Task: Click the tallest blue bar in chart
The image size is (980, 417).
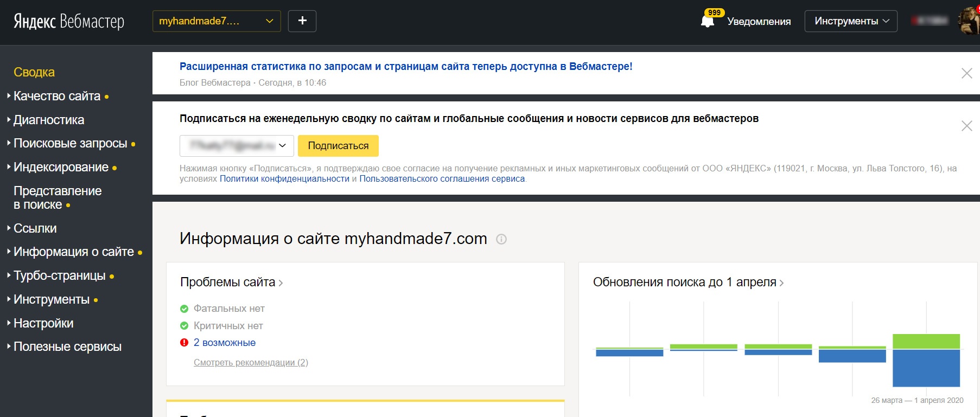Action: (926, 368)
